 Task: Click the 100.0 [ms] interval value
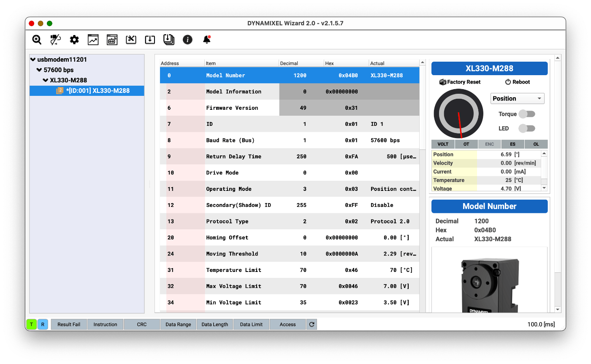[x=541, y=324]
